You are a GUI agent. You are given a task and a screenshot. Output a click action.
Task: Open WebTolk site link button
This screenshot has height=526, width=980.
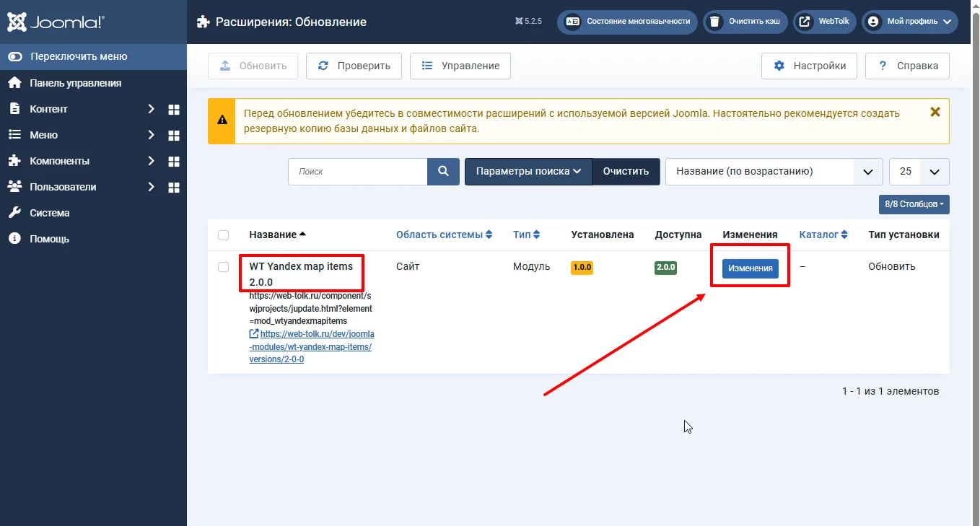(825, 22)
